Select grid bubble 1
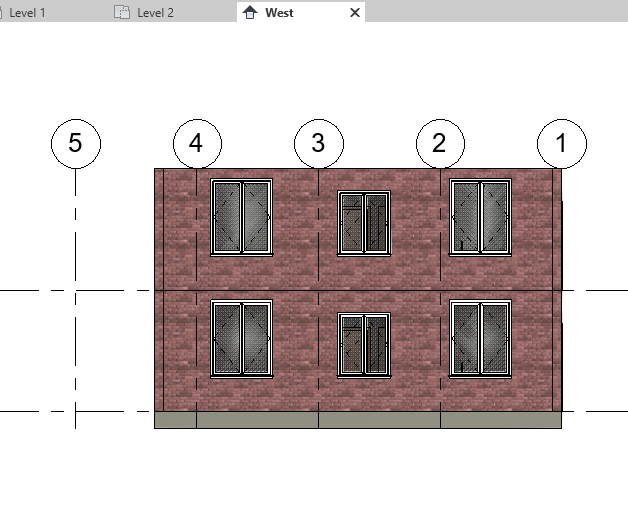The image size is (628, 511). 562,143
